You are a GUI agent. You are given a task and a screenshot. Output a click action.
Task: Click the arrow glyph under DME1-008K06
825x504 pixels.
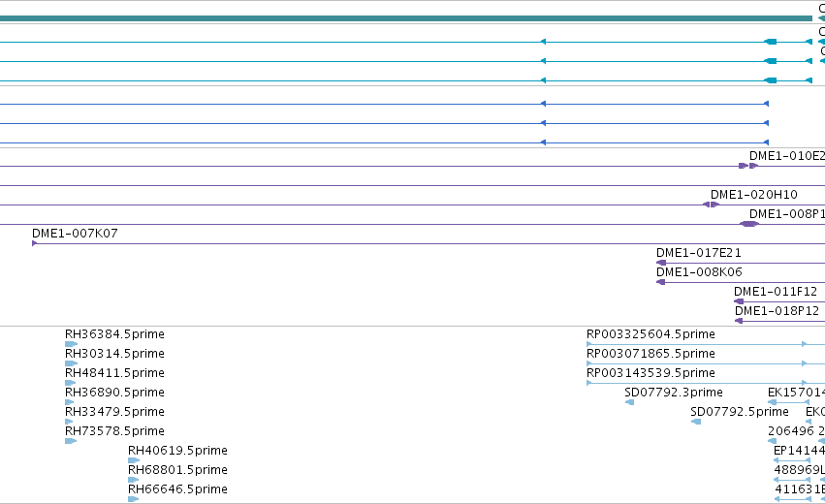tap(661, 282)
